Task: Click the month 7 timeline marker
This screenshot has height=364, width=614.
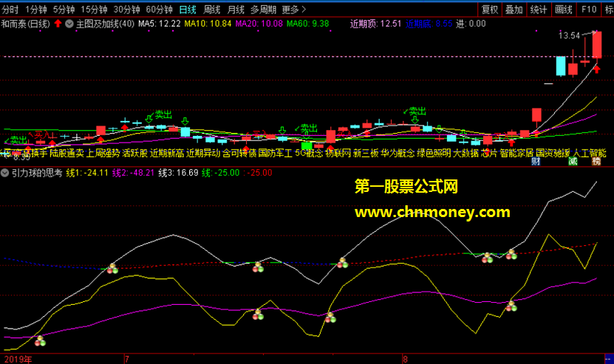Action: pyautogui.click(x=127, y=360)
